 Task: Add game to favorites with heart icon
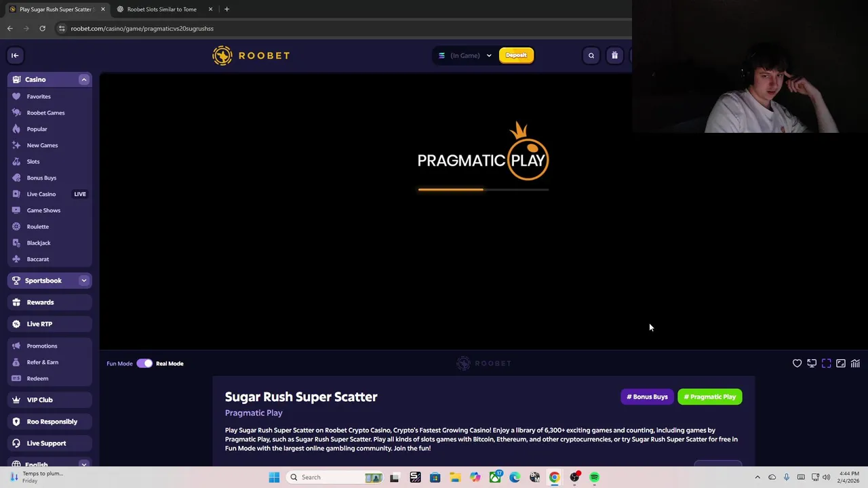797,363
